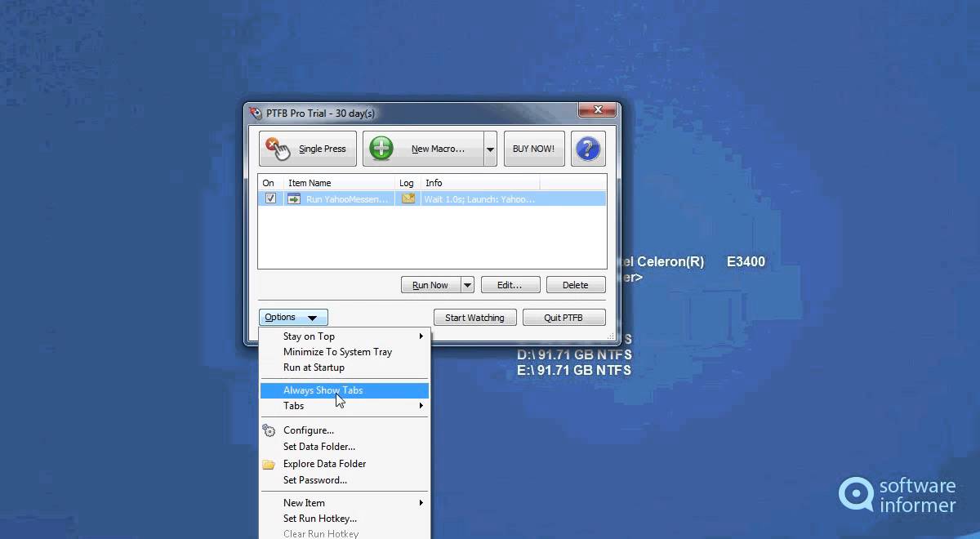Viewport: 980px width, 539px height.
Task: Open the Tabs submenu
Action: (x=344, y=406)
